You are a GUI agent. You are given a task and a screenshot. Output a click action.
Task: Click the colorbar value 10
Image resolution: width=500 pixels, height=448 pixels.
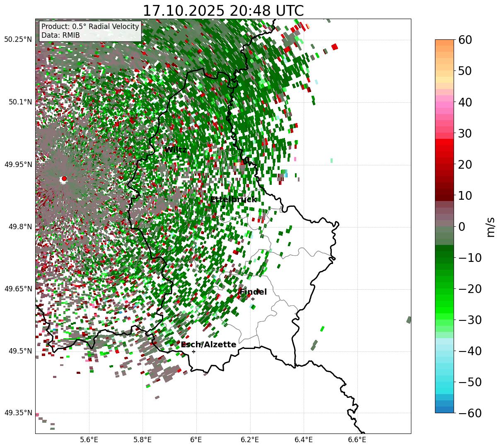(x=465, y=195)
